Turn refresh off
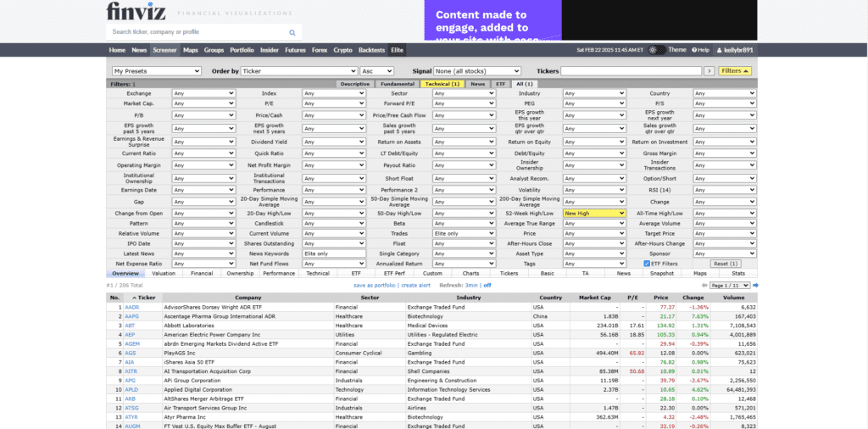 pos(487,286)
